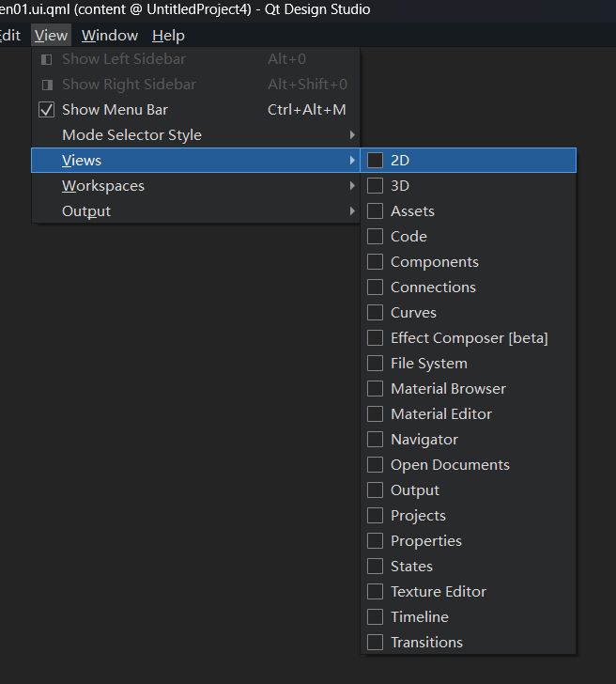Select the Timeline view entry
The height and width of the screenshot is (684, 616).
419,617
